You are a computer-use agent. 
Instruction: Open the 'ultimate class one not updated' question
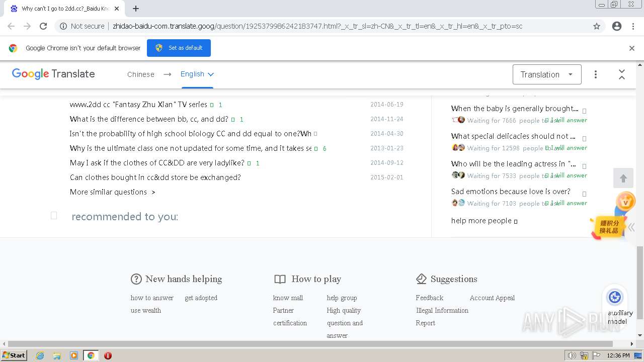(x=191, y=148)
